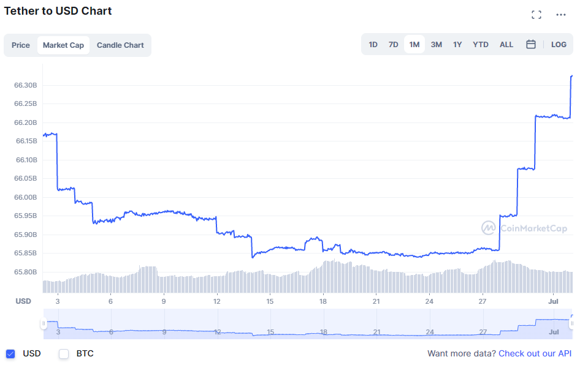Click the 66.20B y-axis label
This screenshot has width=588, height=365.
point(26,122)
